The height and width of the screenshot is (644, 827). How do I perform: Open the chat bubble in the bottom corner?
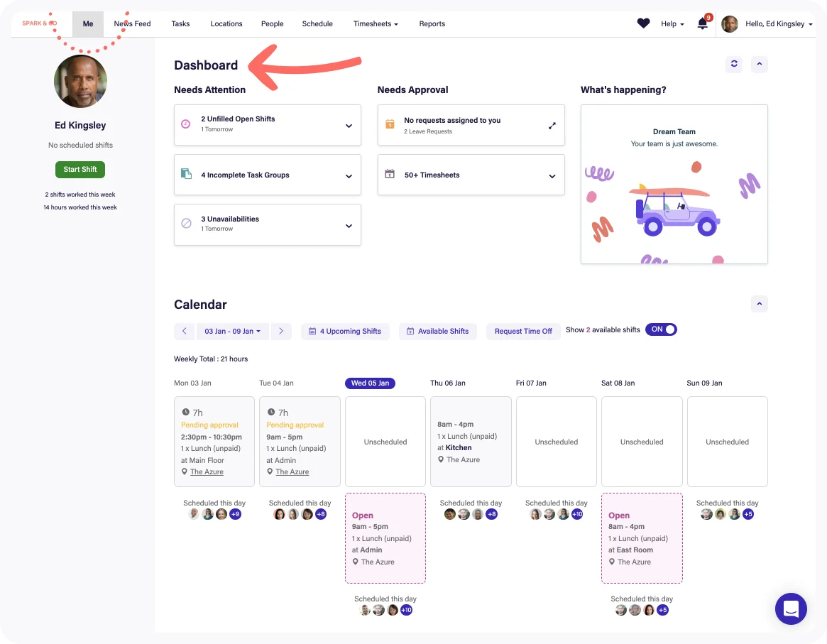coord(791,608)
